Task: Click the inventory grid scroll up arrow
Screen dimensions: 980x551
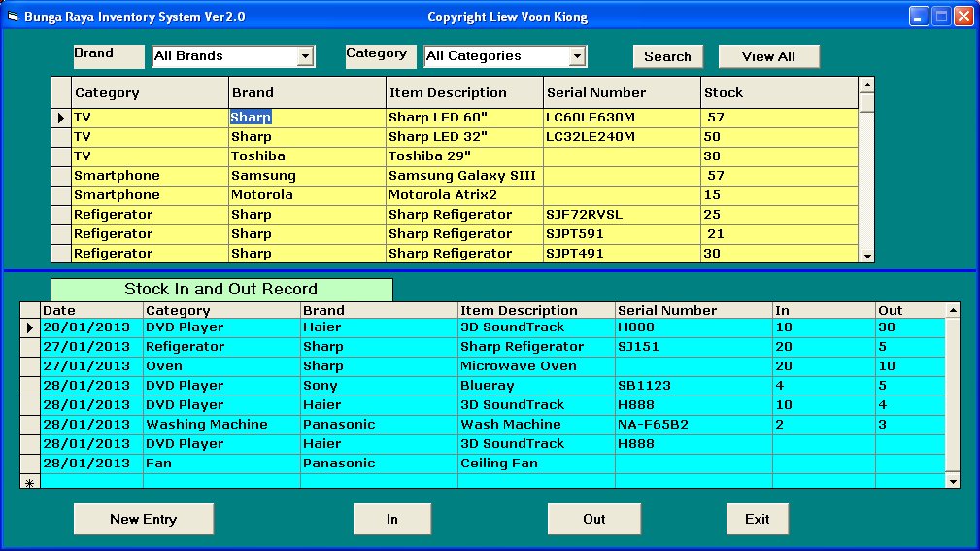Action: coord(867,85)
